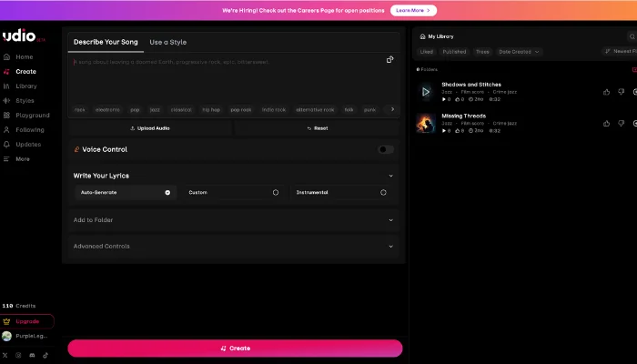This screenshot has width=637, height=364.
Task: Dislike the Shadows and Stitches song
Action: (x=621, y=92)
